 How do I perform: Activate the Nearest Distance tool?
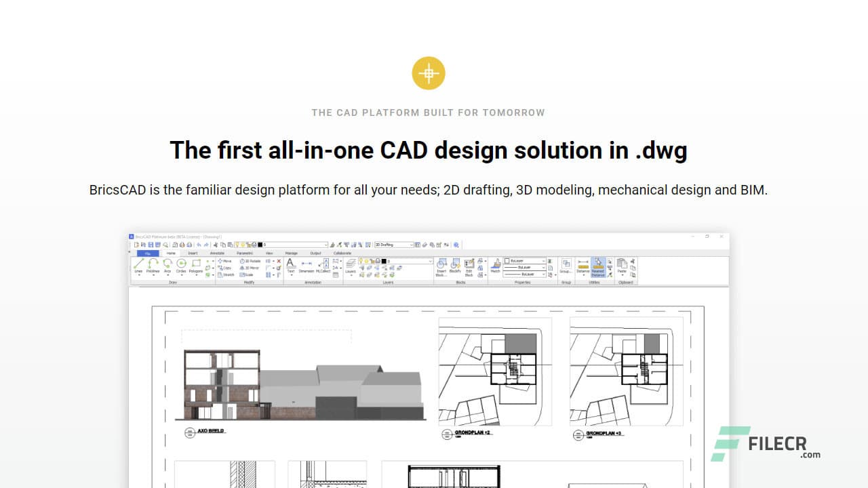pyautogui.click(x=597, y=268)
